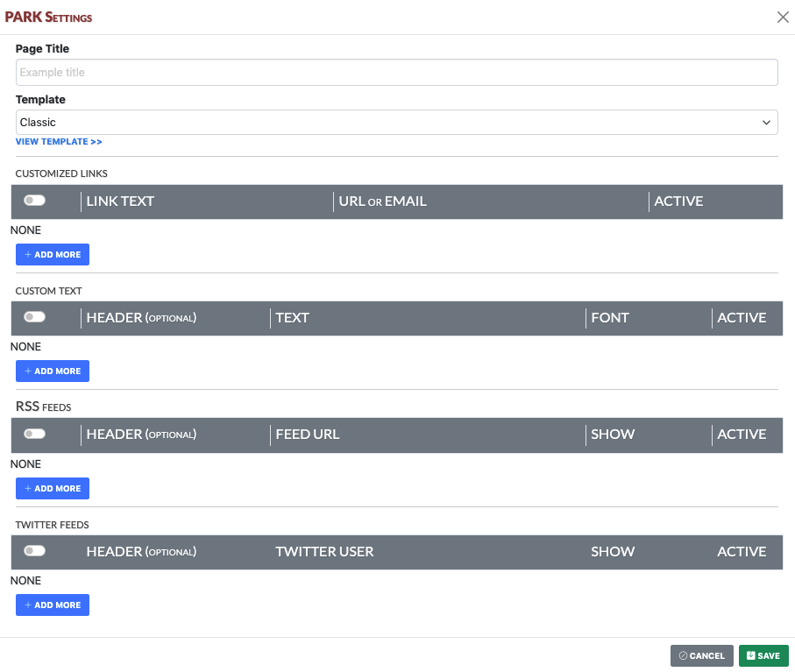The image size is (795, 672).
Task: Click the circle-slash icon on Cancel
Action: 683,655
